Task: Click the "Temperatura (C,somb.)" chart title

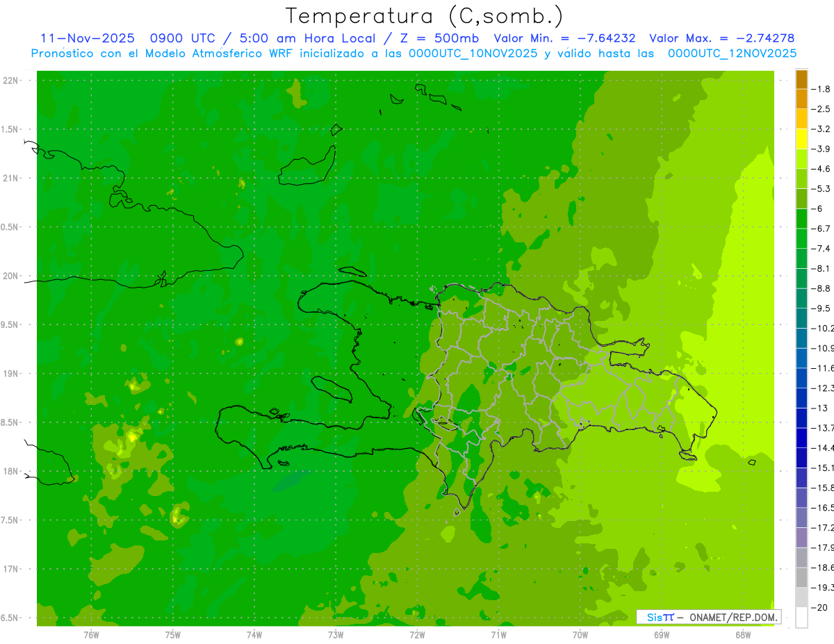Action: point(424,16)
